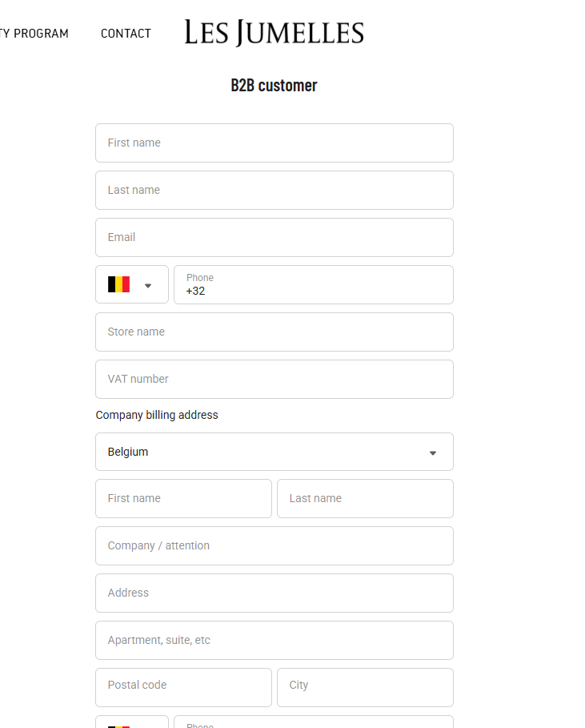Click the Store name field

tap(274, 332)
